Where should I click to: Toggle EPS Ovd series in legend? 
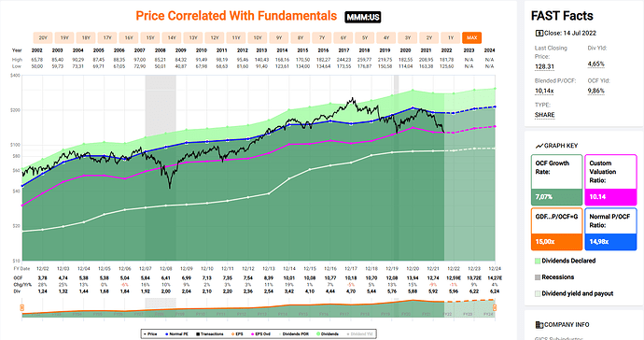[260, 333]
